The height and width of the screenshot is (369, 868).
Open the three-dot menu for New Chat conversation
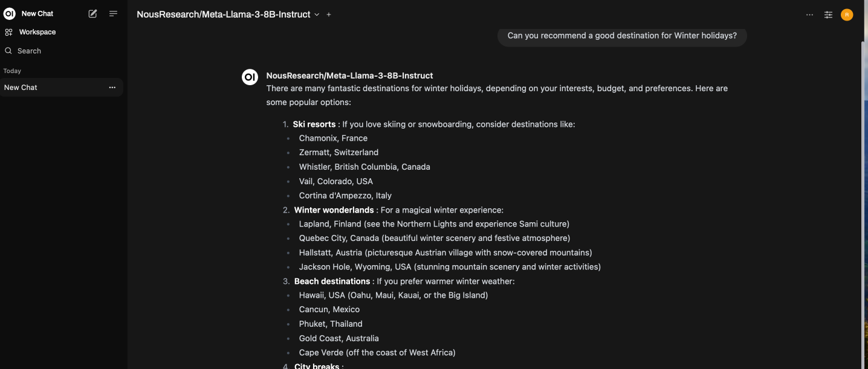point(112,88)
